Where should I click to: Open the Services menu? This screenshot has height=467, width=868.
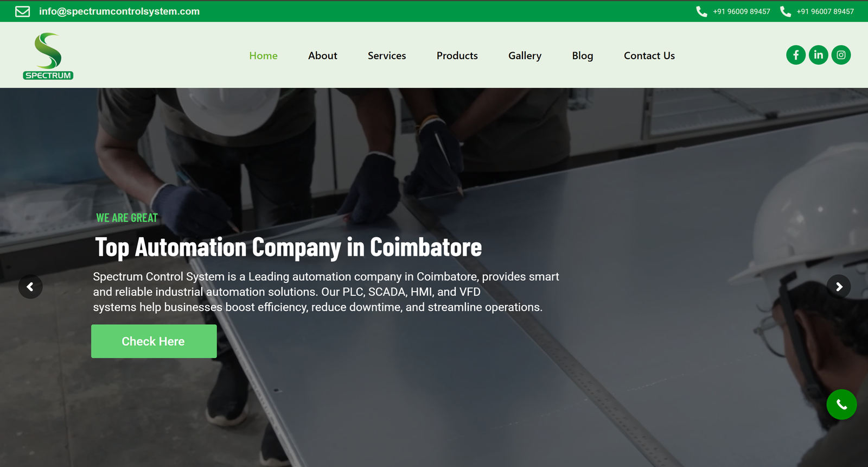pos(387,55)
